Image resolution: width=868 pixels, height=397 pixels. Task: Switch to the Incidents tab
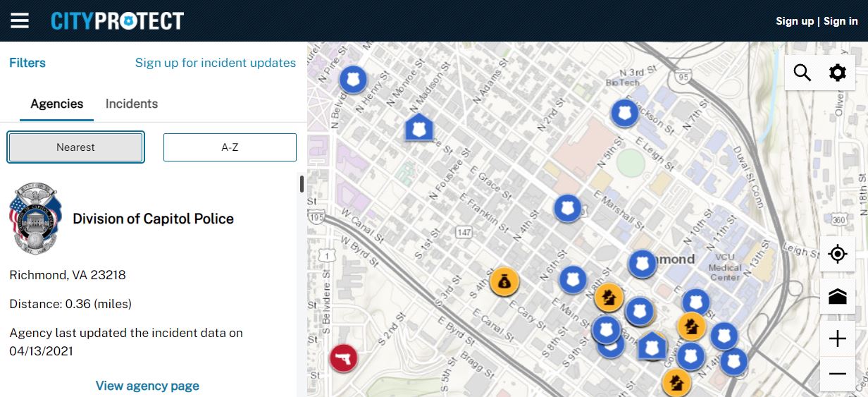(132, 104)
